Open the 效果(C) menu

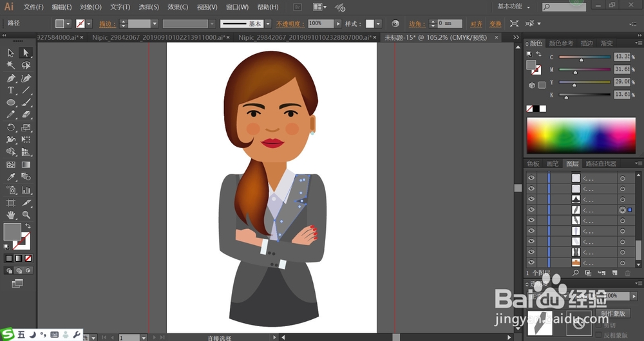coord(178,7)
